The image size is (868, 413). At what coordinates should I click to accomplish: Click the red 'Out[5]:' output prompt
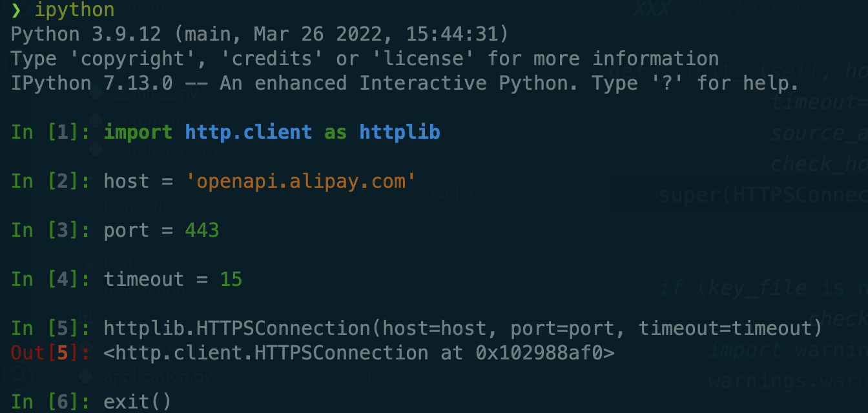(51, 353)
